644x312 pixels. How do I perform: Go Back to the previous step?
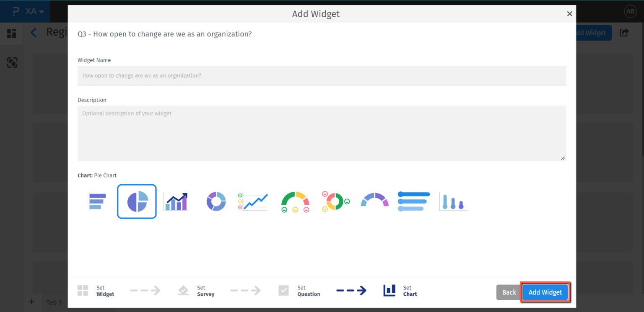click(x=509, y=292)
